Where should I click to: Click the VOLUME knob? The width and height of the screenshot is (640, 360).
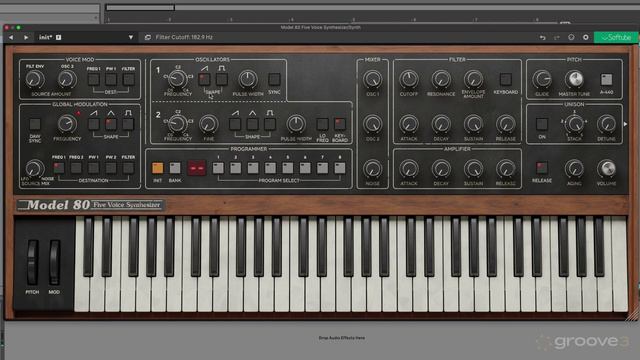coord(607,168)
